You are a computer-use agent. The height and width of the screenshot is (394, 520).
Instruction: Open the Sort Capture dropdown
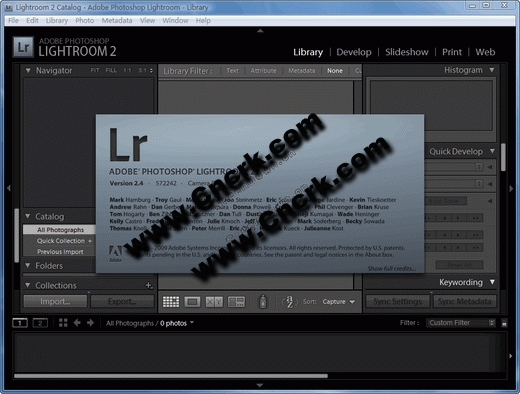click(339, 302)
